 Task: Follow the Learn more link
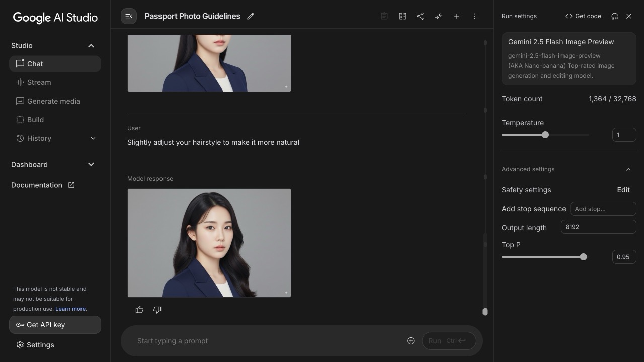click(71, 309)
